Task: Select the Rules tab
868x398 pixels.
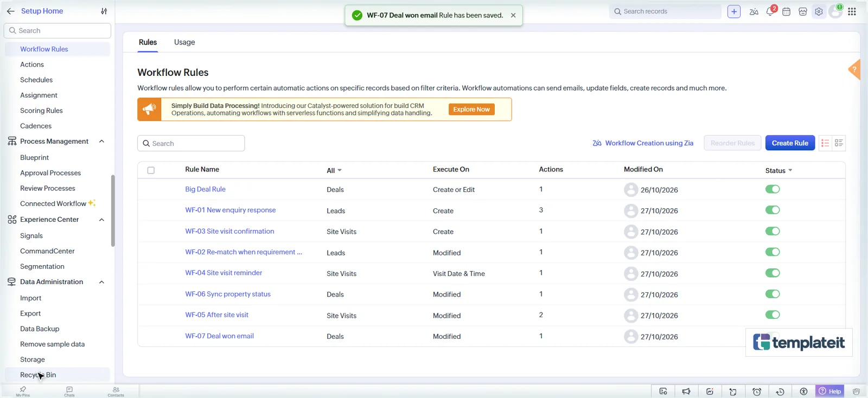Action: 148,42
